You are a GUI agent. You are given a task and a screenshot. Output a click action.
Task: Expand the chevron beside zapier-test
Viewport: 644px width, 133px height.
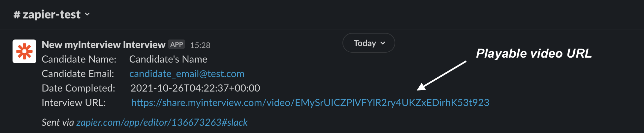87,14
